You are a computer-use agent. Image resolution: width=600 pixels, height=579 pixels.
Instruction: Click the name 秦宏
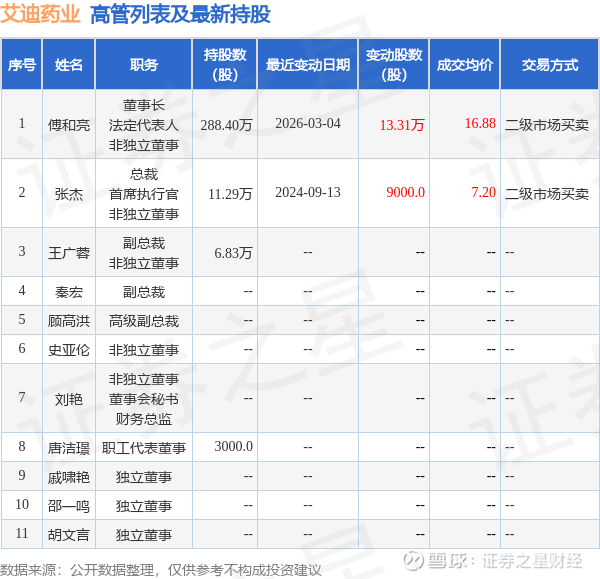coord(69,292)
